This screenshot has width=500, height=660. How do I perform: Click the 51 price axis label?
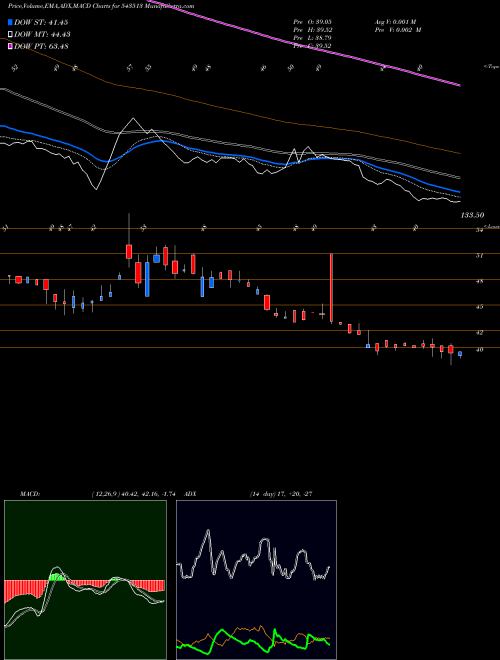click(x=479, y=255)
